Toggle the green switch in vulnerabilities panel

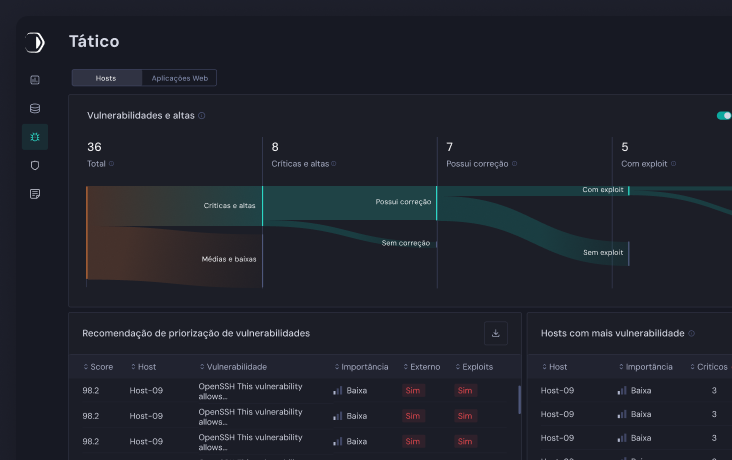[724, 116]
